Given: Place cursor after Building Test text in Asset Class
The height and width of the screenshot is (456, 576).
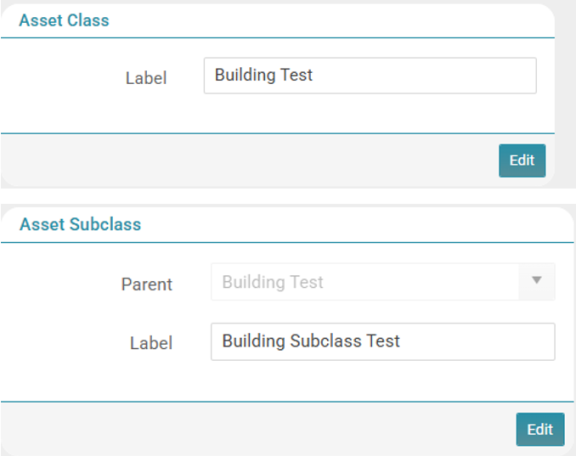Looking at the screenshot, I should [314, 75].
